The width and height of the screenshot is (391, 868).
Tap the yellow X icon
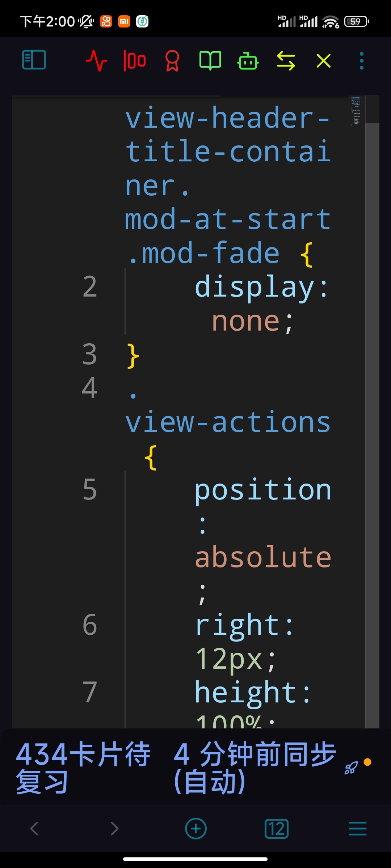point(324,61)
